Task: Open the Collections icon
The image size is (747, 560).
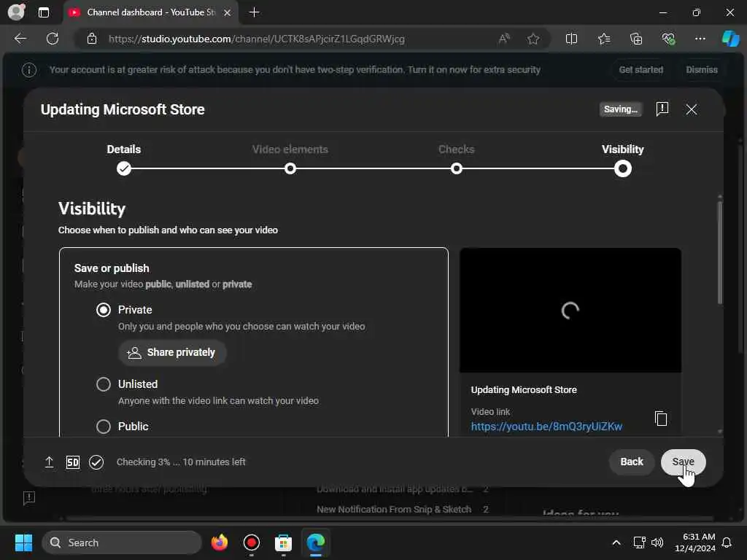Action: pyautogui.click(x=636, y=39)
